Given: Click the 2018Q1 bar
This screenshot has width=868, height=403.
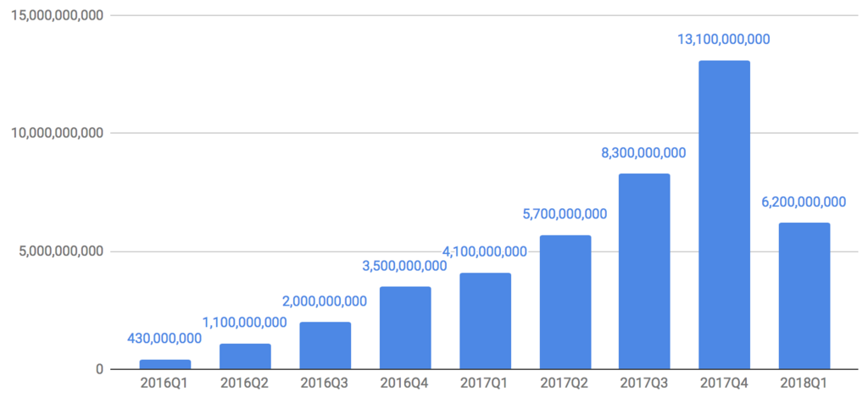Looking at the screenshot, I should pos(804,296).
